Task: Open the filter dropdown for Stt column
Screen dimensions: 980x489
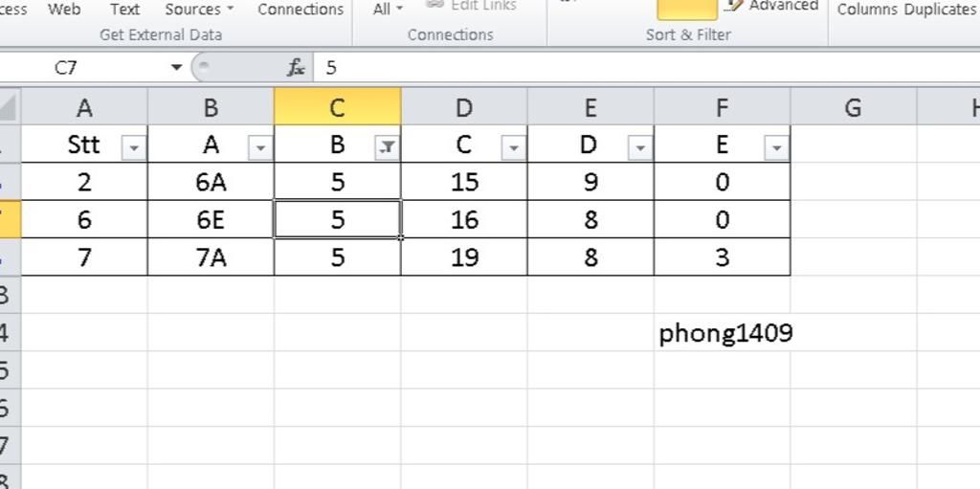Action: 134,148
